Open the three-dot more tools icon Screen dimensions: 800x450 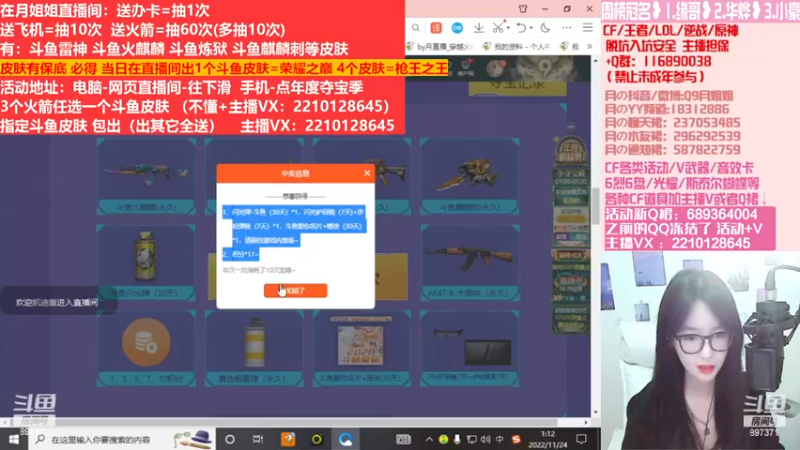(x=566, y=28)
